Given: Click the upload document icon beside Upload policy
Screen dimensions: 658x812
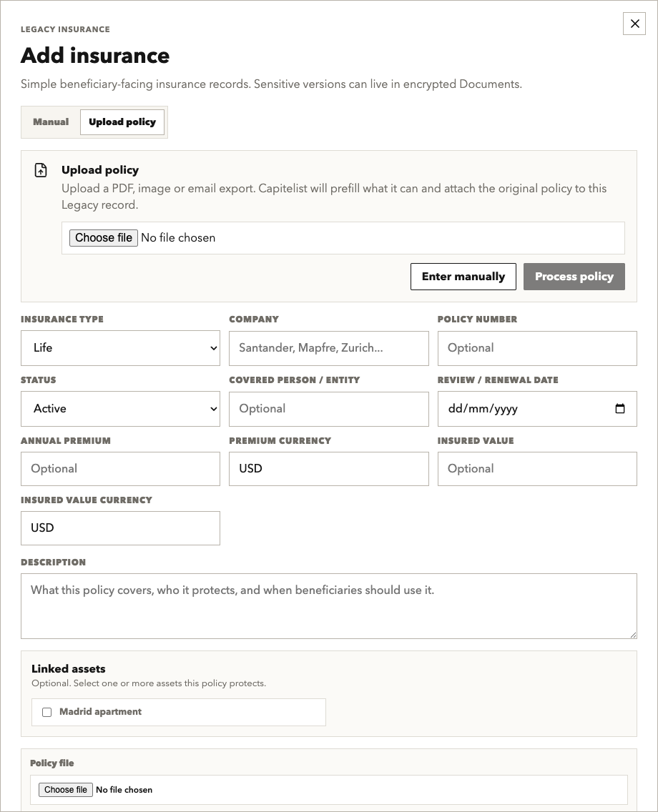Looking at the screenshot, I should click(41, 170).
